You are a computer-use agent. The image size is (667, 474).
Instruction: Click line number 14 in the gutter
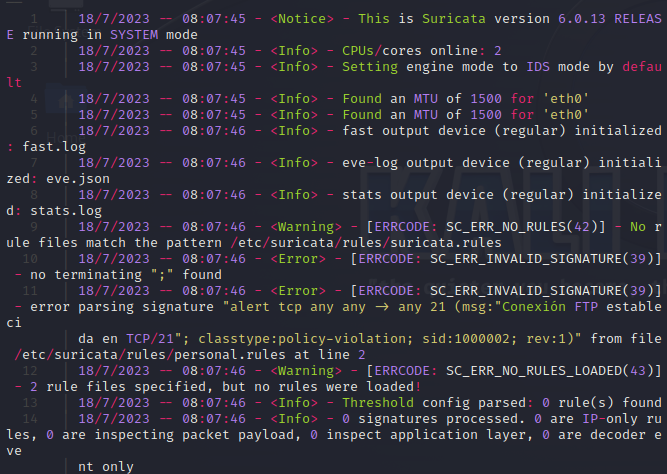[x=30, y=419]
